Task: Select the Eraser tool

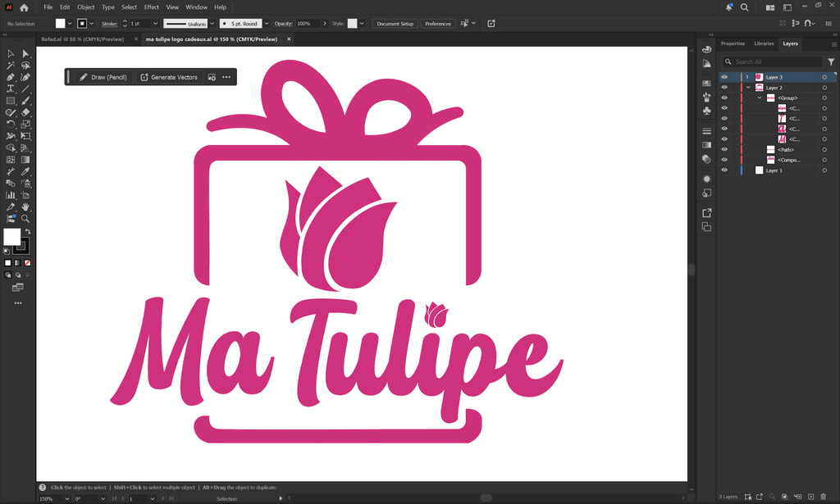Action: point(25,112)
